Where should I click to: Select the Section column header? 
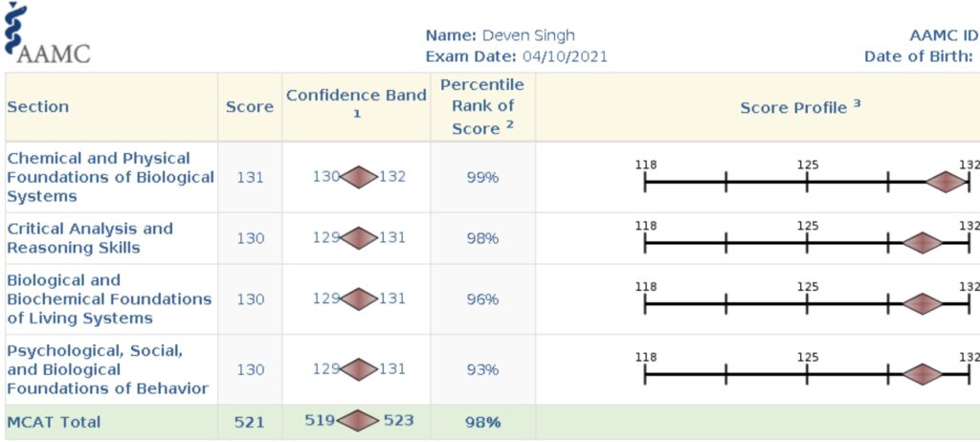pyautogui.click(x=38, y=107)
